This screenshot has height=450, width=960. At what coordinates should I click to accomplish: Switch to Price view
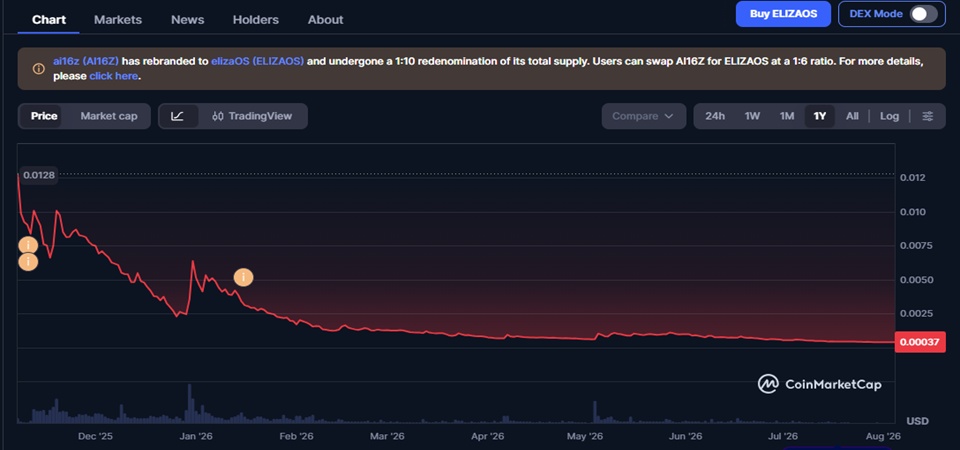pyautogui.click(x=44, y=116)
